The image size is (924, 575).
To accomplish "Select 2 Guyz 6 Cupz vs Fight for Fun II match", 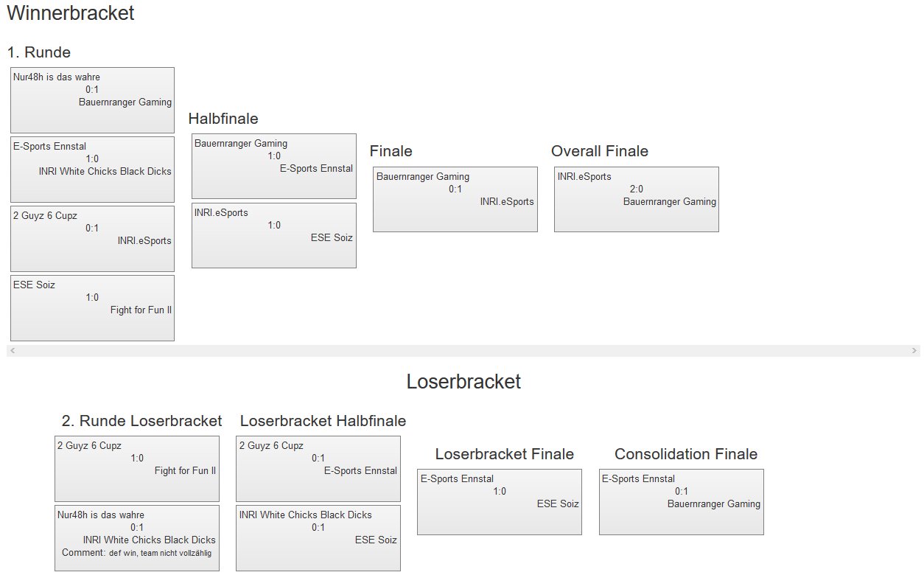I will coord(136,468).
